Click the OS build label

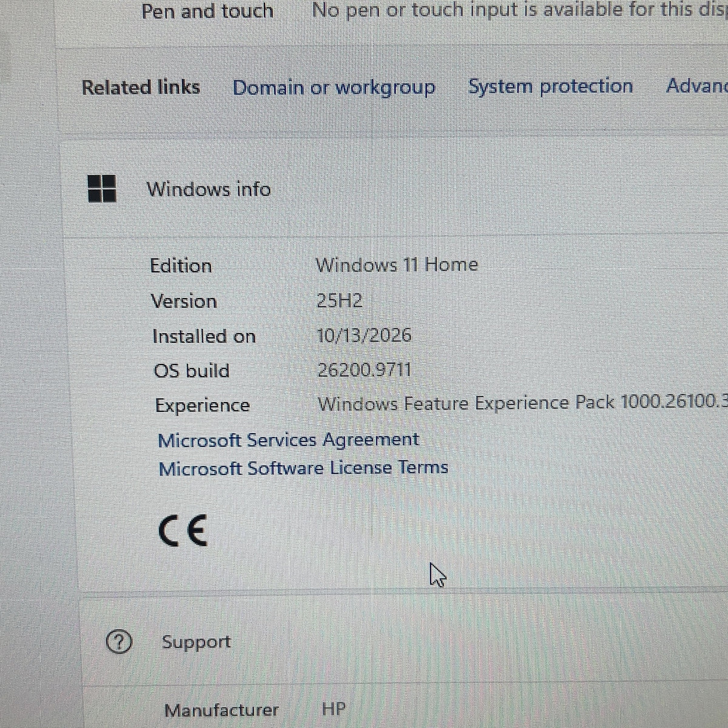click(192, 371)
